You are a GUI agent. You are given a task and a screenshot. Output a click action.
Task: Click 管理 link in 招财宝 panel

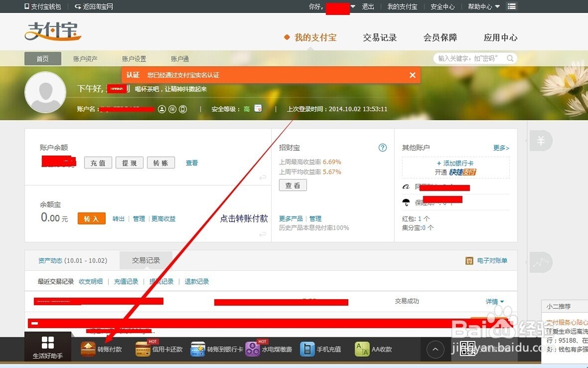pos(315,218)
